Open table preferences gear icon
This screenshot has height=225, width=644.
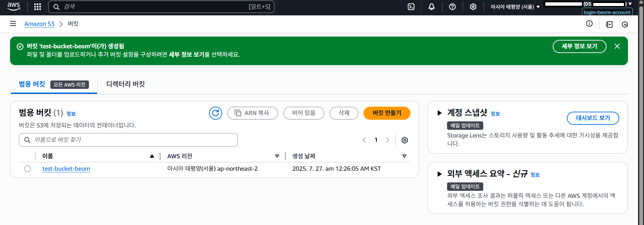click(x=405, y=140)
